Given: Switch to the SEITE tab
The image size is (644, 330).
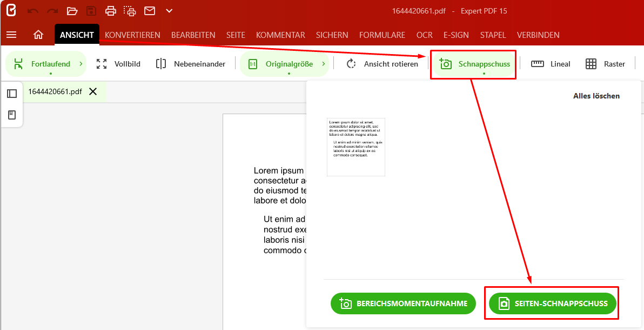Looking at the screenshot, I should [236, 35].
